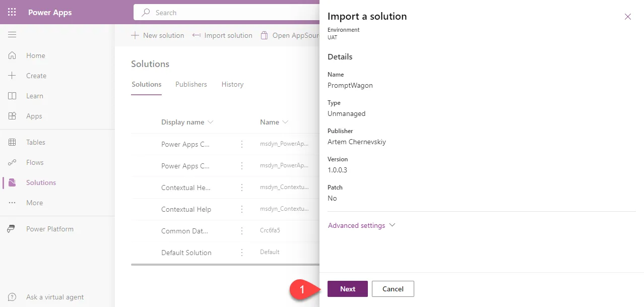Viewport: 644px width, 307px height.
Task: Click the Next button
Action: [x=348, y=289]
